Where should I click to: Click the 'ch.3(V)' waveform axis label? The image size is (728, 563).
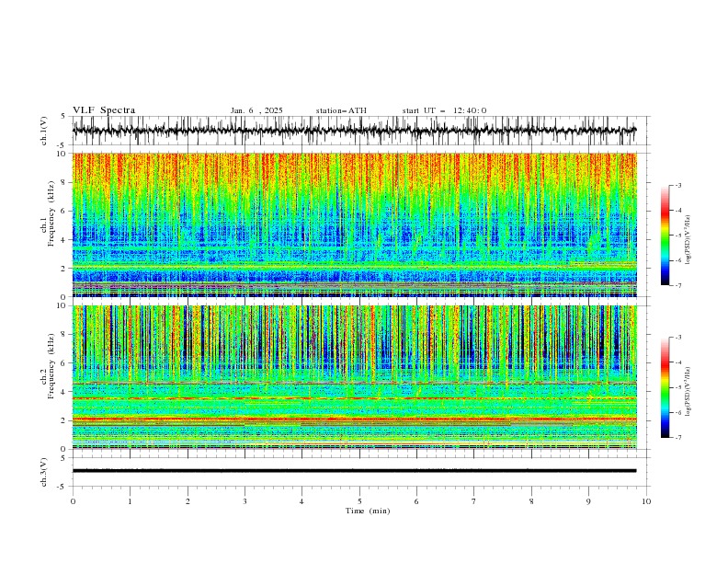(44, 472)
